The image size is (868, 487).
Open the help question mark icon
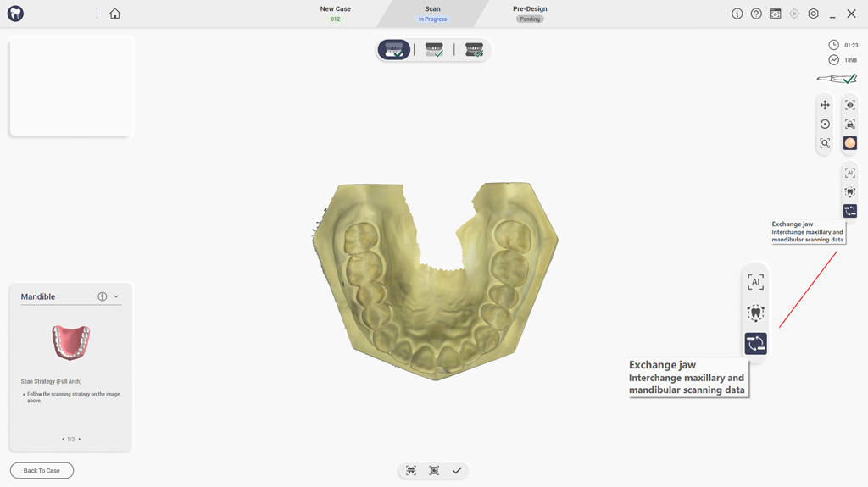[x=756, y=14]
